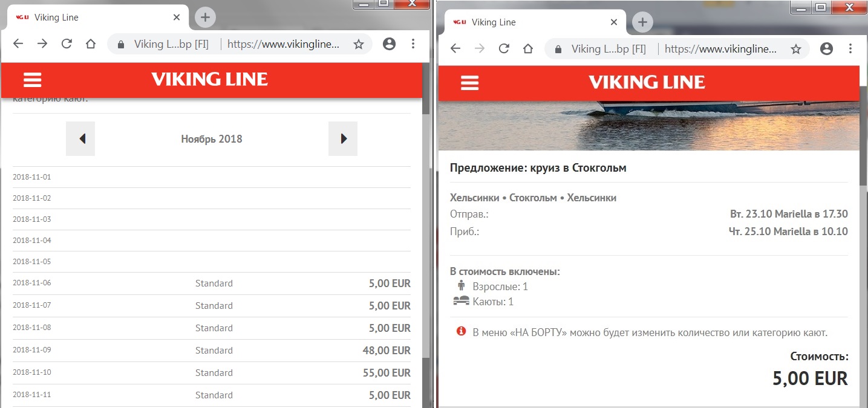This screenshot has height=408, width=868.
Task: Click date row 2018-11-02
Action: click(x=212, y=198)
